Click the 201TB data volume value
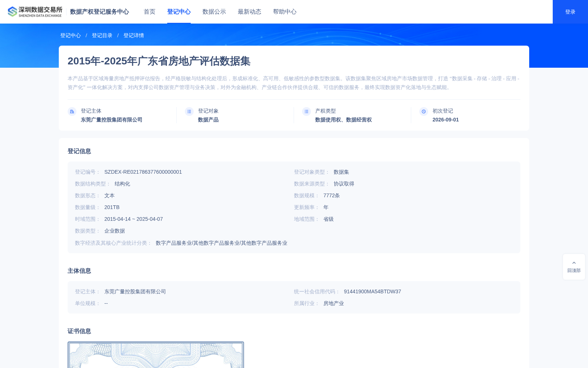 112,207
